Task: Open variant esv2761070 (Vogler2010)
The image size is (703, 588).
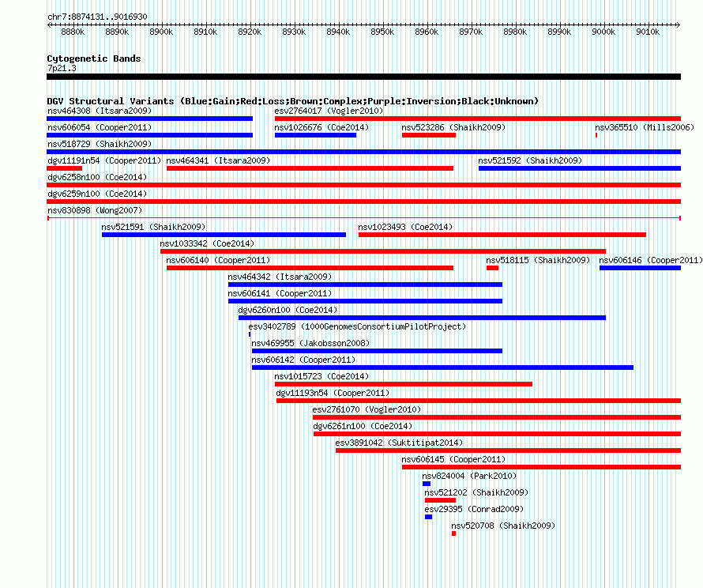Action: click(x=367, y=409)
